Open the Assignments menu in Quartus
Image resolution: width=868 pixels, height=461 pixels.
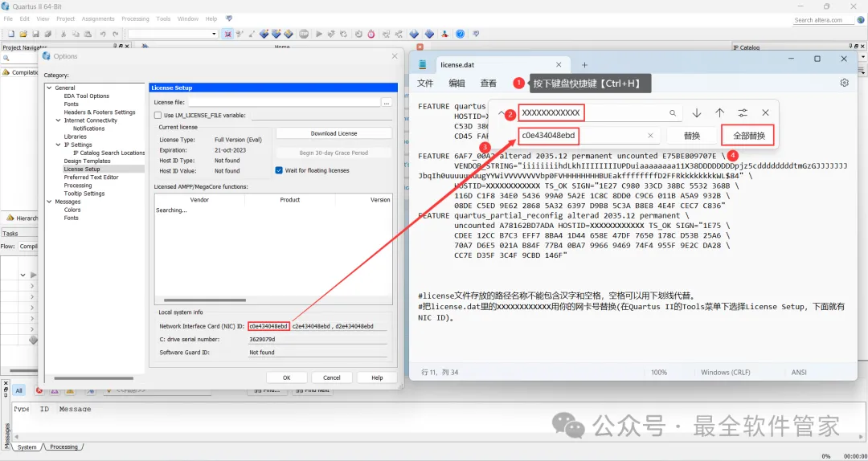coord(98,18)
